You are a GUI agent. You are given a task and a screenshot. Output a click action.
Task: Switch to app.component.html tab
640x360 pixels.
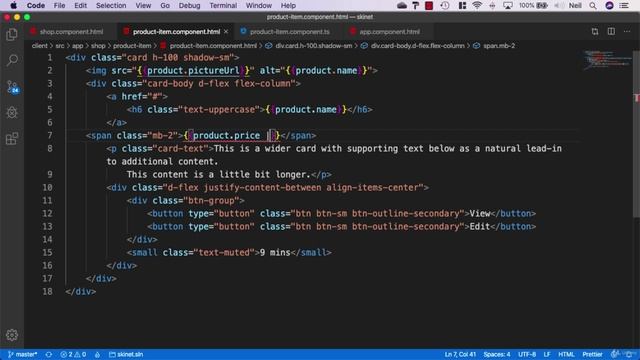coord(389,31)
